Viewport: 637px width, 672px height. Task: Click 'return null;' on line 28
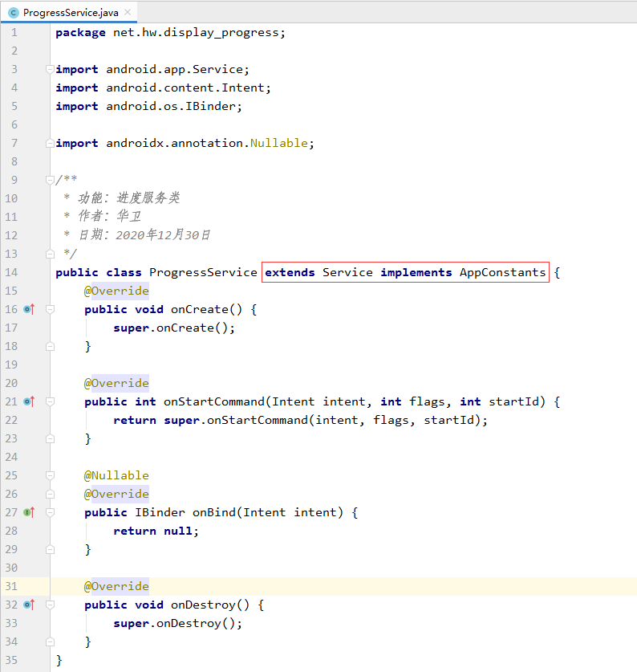coord(156,531)
